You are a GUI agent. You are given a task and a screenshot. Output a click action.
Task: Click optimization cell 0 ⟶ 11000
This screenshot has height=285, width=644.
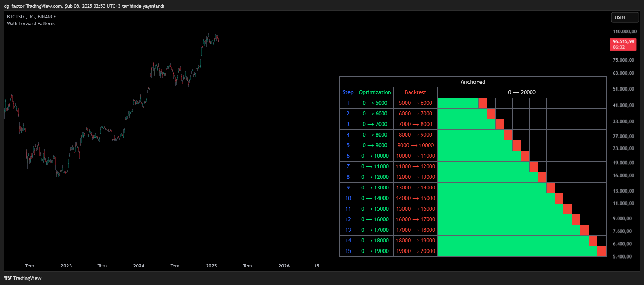pyautogui.click(x=375, y=166)
